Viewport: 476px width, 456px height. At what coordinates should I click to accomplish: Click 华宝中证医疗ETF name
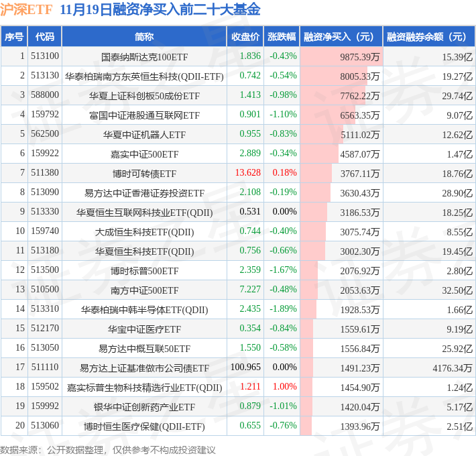pos(144,329)
